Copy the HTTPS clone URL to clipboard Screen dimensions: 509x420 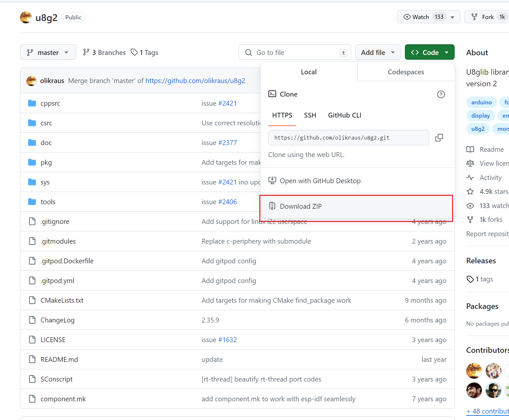click(439, 138)
